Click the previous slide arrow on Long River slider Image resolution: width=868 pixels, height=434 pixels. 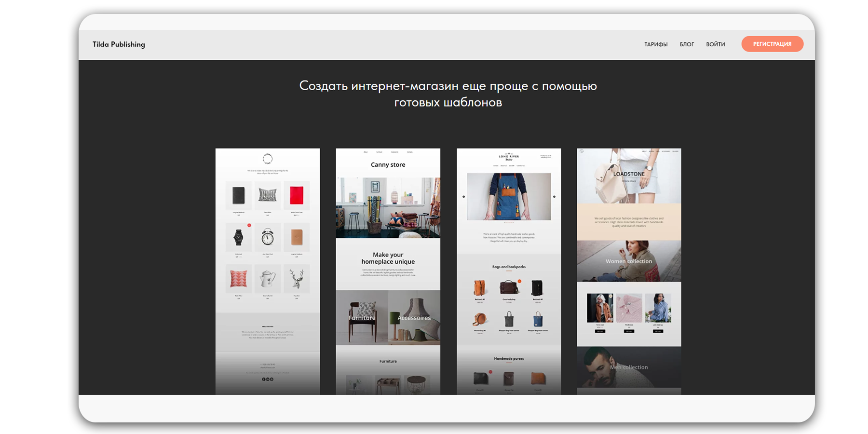[464, 197]
